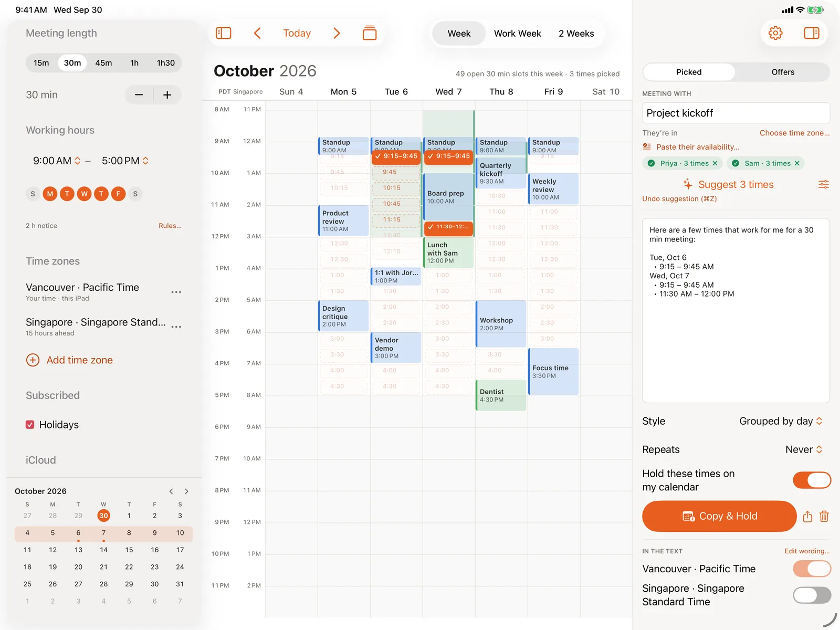The width and height of the screenshot is (840, 630).
Task: Toggle the right sidebar panel icon
Action: (812, 33)
